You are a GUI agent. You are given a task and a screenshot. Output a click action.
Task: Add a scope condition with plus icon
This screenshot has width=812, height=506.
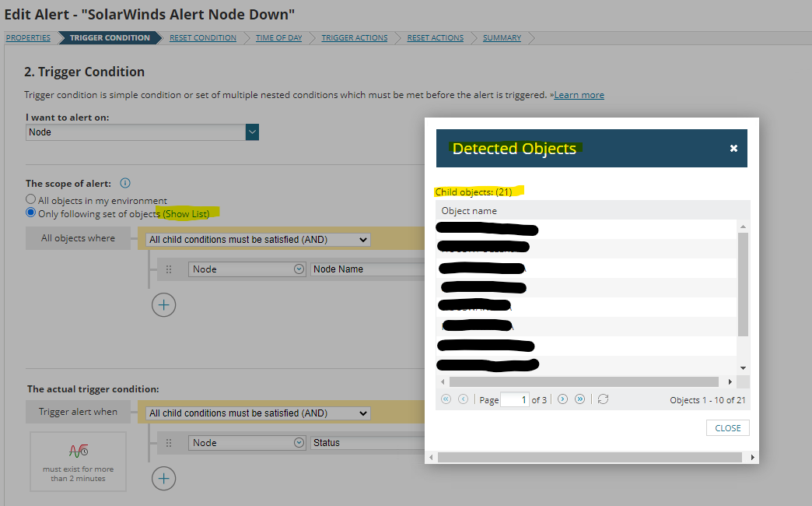[163, 305]
